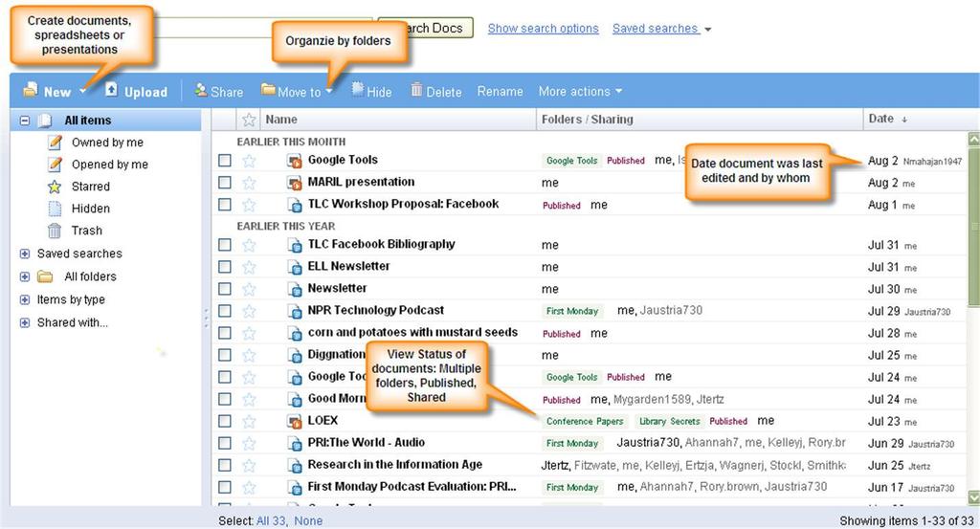Screen dimensions: 980x529
Task: Click the PRI:The World - Audio document icon
Action: click(x=295, y=444)
